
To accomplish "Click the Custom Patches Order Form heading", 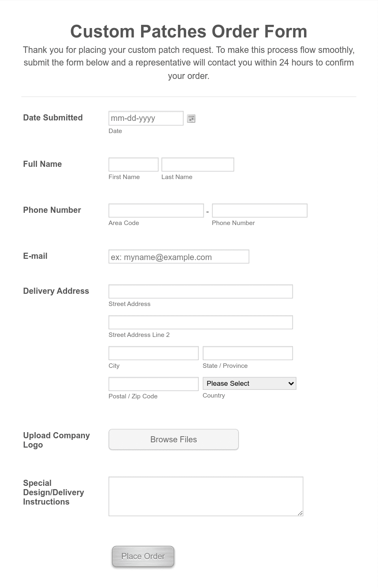I will (x=189, y=31).
